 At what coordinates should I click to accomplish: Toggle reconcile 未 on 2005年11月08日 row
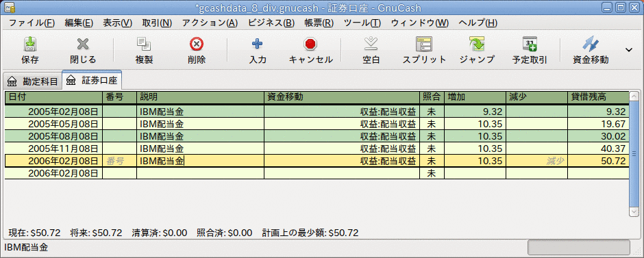[x=432, y=149]
